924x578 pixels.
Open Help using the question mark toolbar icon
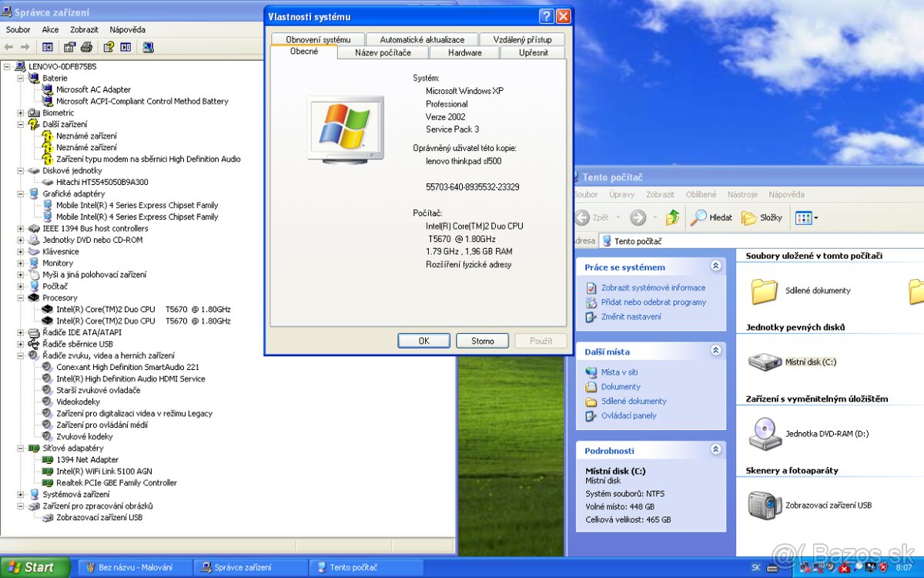click(109, 47)
